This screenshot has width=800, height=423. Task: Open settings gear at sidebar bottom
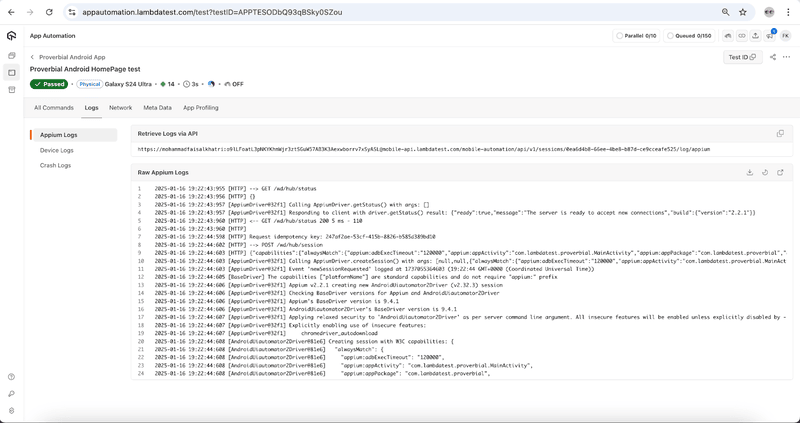pos(11,410)
